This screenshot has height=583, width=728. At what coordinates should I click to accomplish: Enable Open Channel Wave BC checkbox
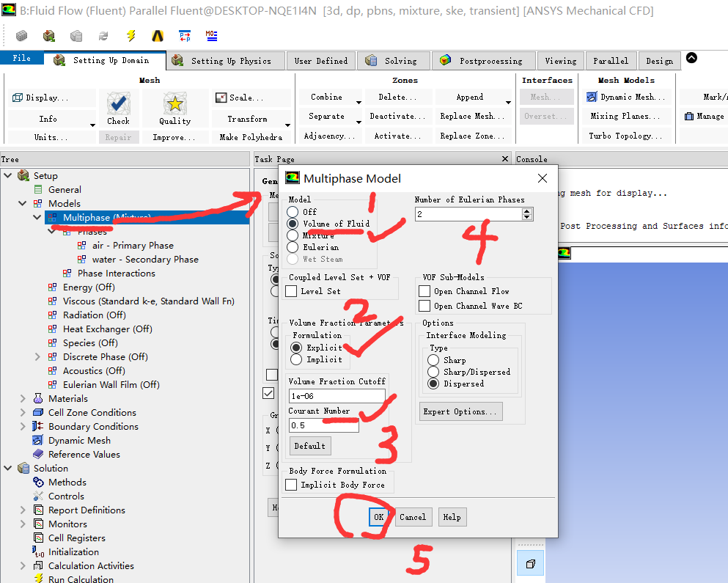tap(424, 306)
